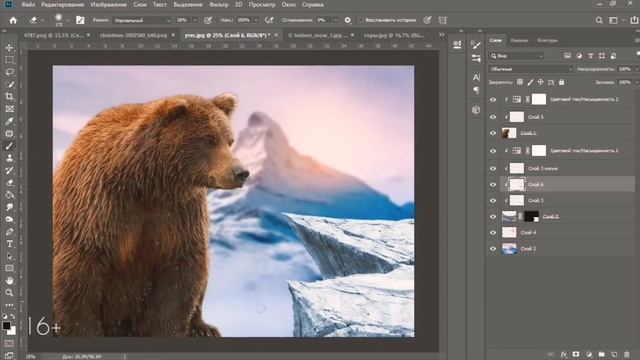Select the Clone Stamp tool

(9, 158)
